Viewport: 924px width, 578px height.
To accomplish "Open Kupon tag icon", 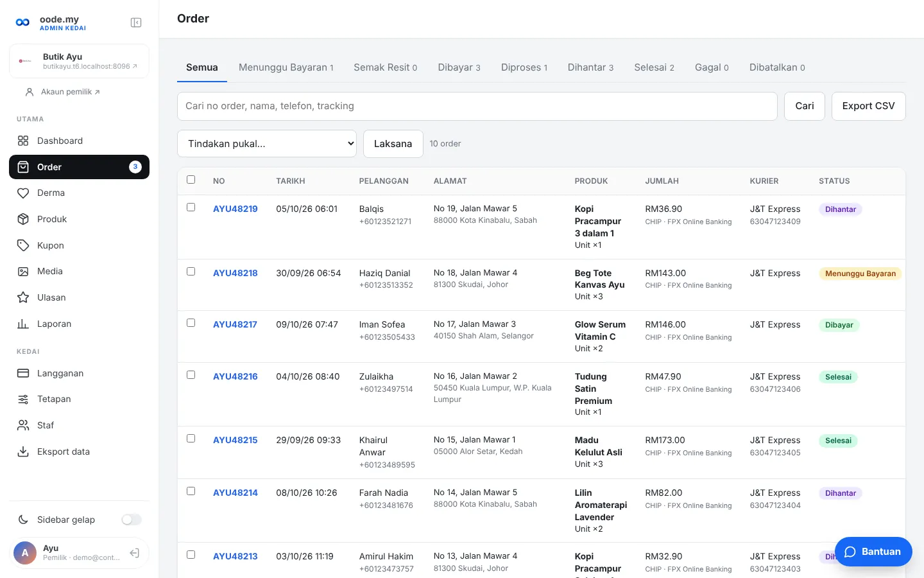I will coord(23,245).
